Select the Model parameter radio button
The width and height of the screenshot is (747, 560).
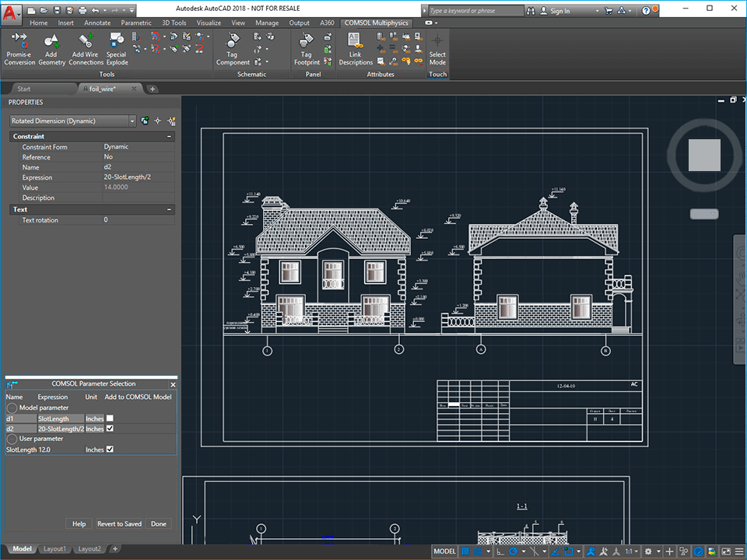(14, 408)
